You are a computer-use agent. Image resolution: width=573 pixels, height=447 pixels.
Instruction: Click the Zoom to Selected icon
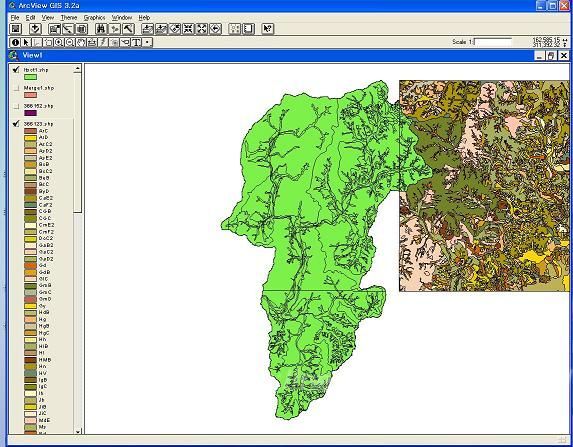click(x=175, y=29)
